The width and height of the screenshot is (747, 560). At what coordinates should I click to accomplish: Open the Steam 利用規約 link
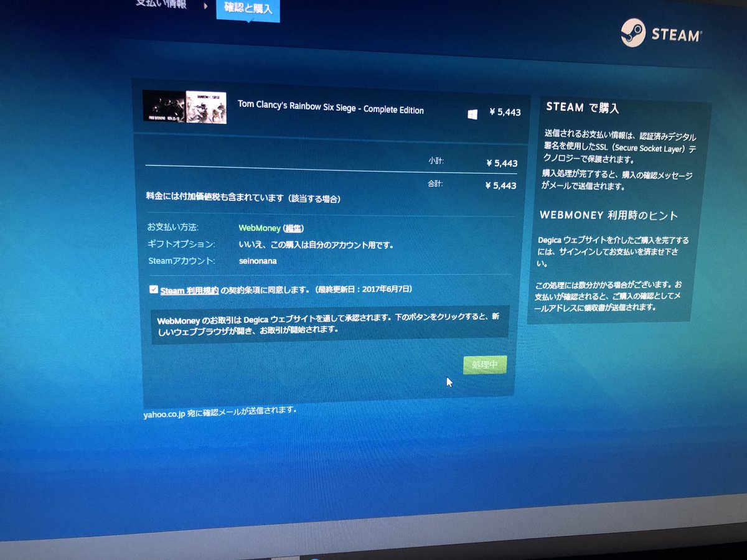tap(189, 290)
